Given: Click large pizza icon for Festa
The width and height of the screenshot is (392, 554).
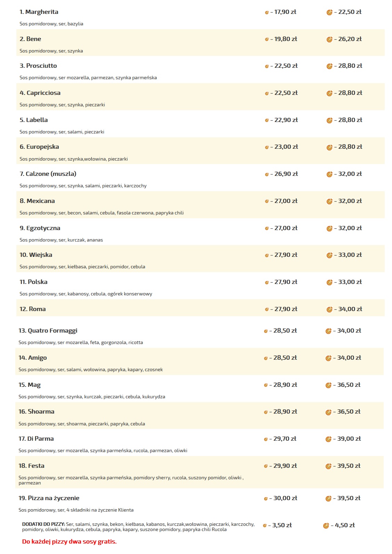Looking at the screenshot, I should 328,466.
